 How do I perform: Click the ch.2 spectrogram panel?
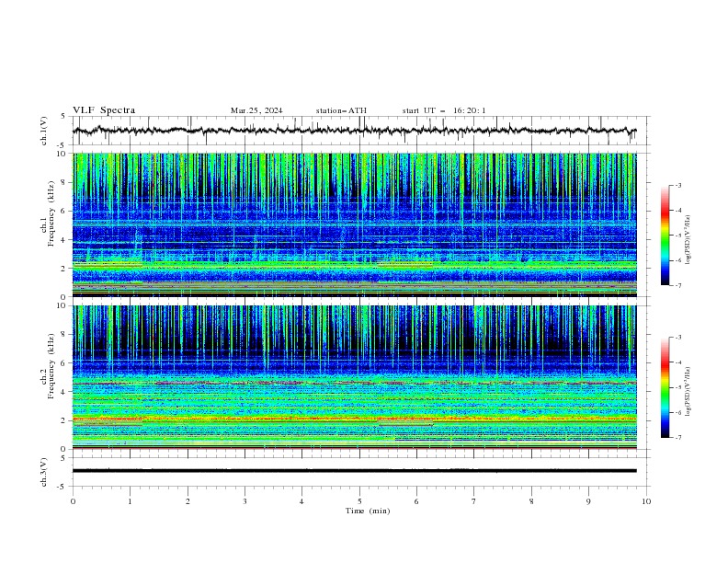[354, 377]
